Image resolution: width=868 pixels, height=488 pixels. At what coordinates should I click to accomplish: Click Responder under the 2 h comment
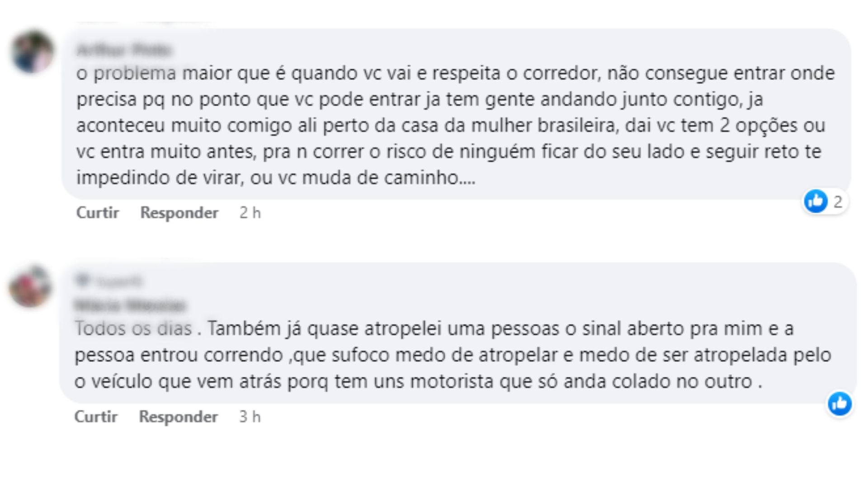point(179,213)
